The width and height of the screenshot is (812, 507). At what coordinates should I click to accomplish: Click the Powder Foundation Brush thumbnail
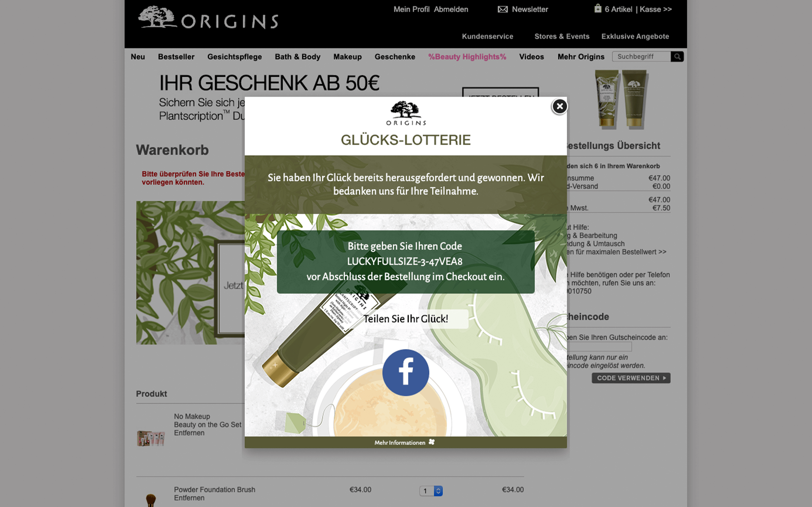click(151, 500)
